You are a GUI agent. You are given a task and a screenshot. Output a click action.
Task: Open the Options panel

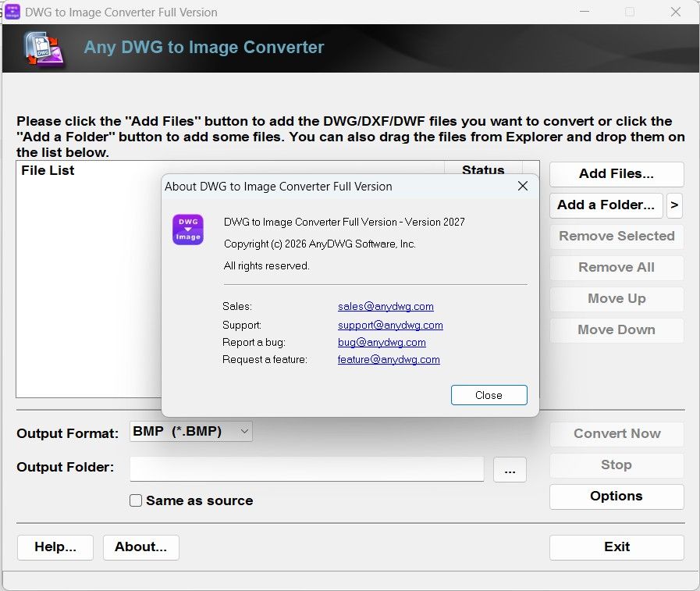pos(616,496)
